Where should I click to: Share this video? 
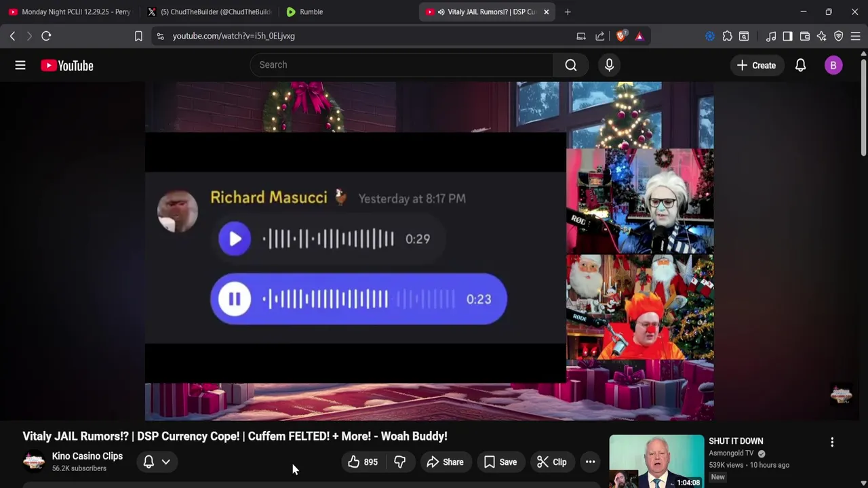pyautogui.click(x=445, y=462)
